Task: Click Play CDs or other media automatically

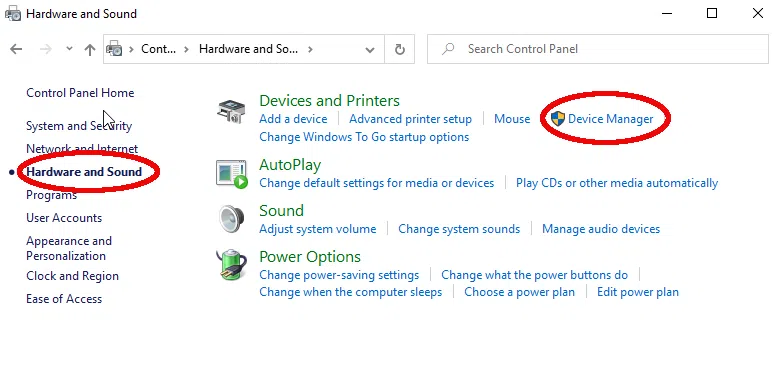Action: pos(617,183)
